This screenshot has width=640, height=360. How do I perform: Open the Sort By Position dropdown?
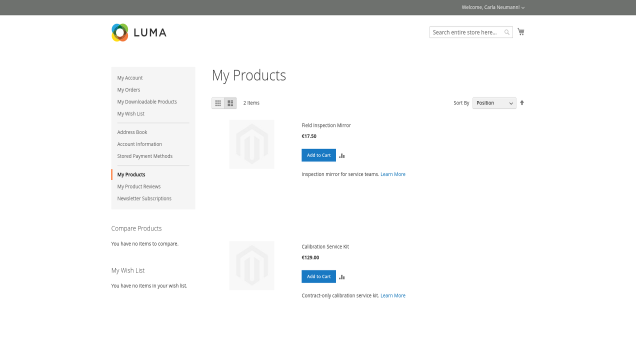[x=494, y=103]
